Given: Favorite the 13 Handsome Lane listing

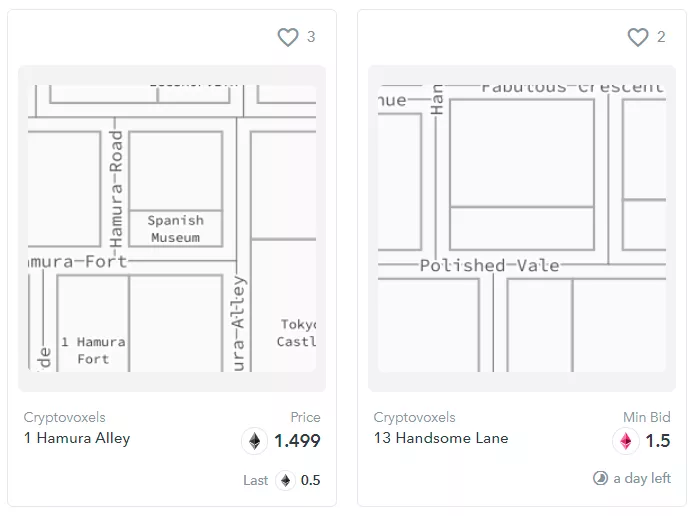Looking at the screenshot, I should 638,37.
